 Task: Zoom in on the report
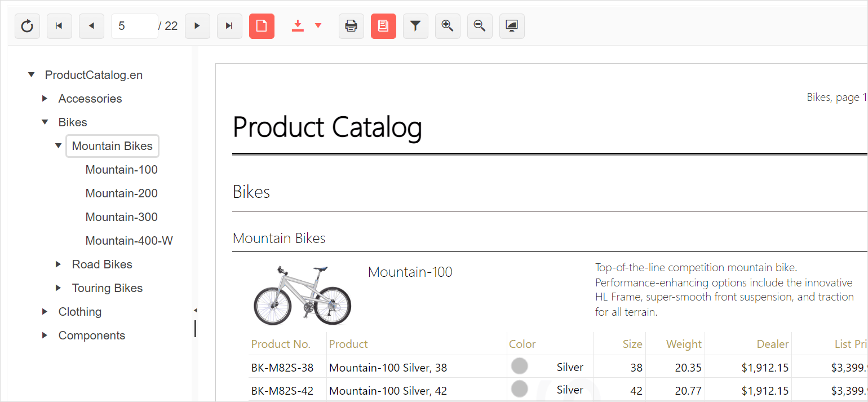coord(448,26)
